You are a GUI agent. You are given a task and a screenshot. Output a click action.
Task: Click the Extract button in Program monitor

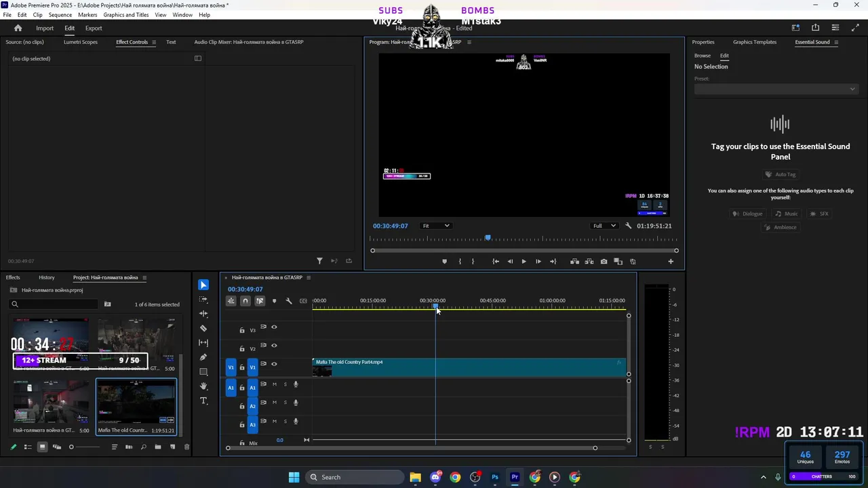point(589,262)
